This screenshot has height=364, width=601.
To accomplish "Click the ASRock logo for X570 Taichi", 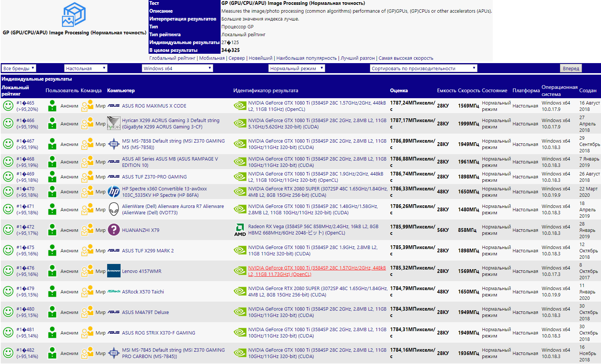I will tap(114, 292).
